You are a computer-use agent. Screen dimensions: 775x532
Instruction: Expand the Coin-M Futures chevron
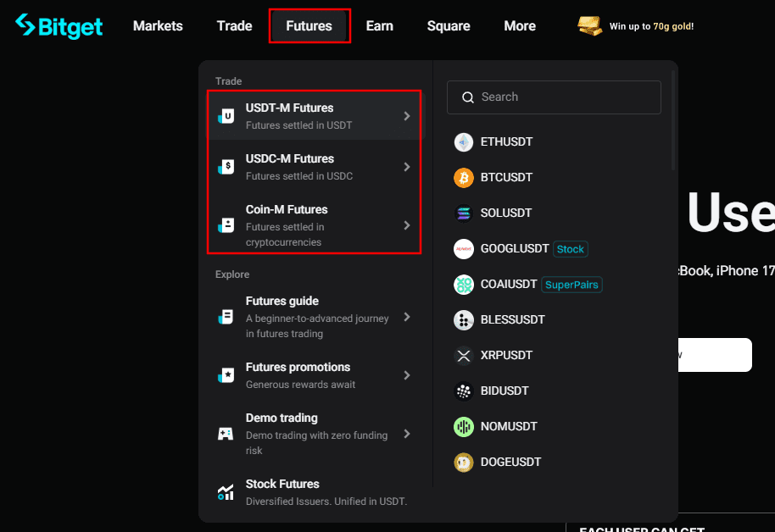[x=407, y=225]
